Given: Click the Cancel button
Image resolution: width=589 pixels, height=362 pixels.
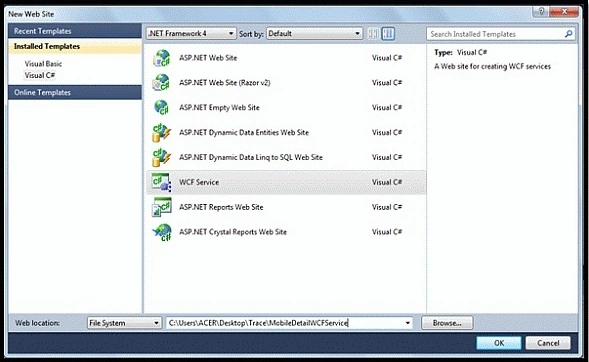Looking at the screenshot, I should point(548,343).
